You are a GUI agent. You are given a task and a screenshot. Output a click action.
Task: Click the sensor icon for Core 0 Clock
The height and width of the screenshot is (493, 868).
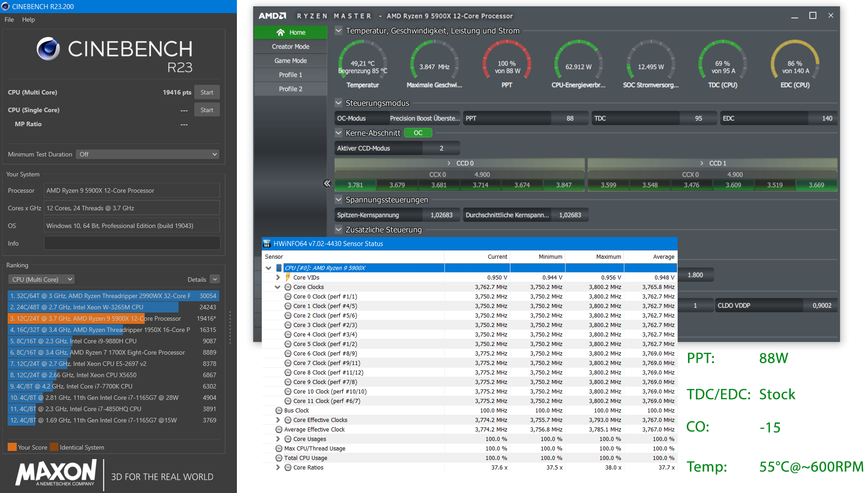pyautogui.click(x=288, y=296)
